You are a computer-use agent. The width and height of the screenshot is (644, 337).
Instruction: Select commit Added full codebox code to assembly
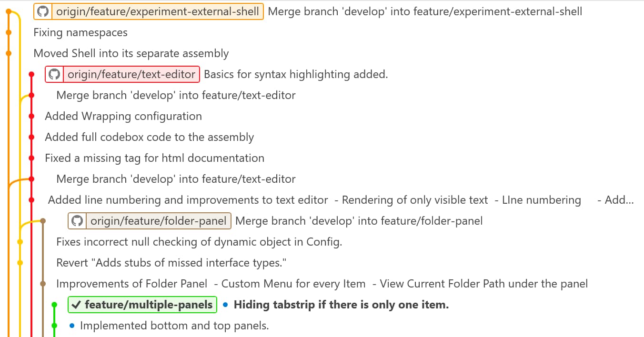point(150,137)
